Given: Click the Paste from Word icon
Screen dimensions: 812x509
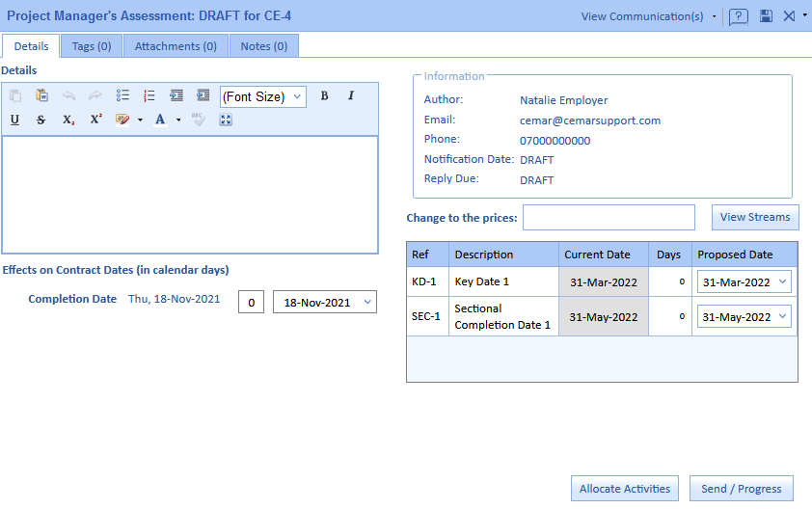Looking at the screenshot, I should pyautogui.click(x=42, y=95).
